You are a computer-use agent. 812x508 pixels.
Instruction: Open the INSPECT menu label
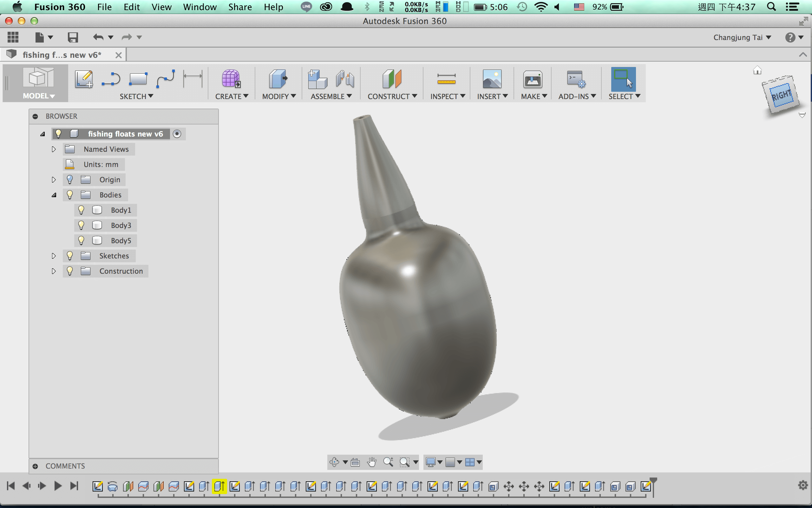pos(448,97)
